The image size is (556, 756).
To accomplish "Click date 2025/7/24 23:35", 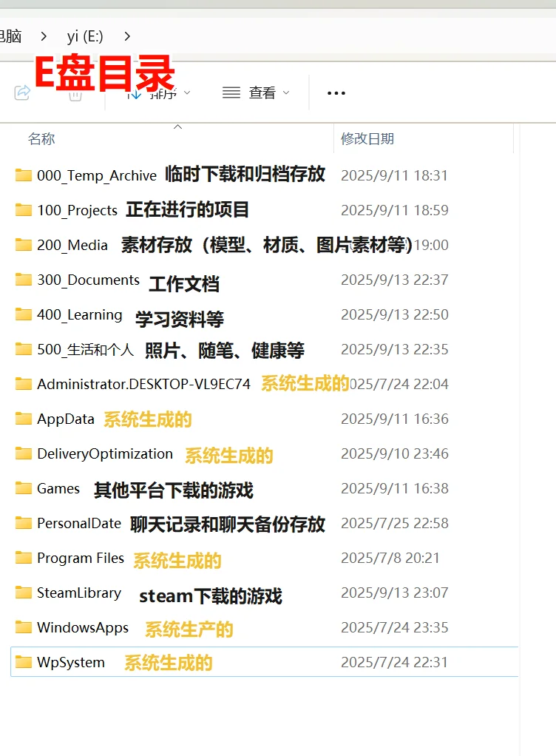I will (x=395, y=627).
